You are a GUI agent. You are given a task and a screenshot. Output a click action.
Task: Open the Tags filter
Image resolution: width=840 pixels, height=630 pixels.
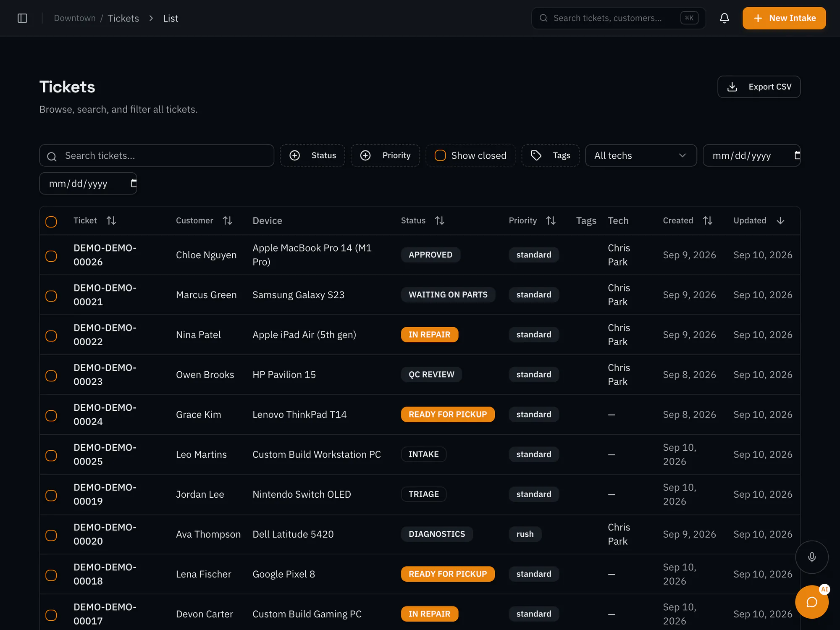pos(550,155)
